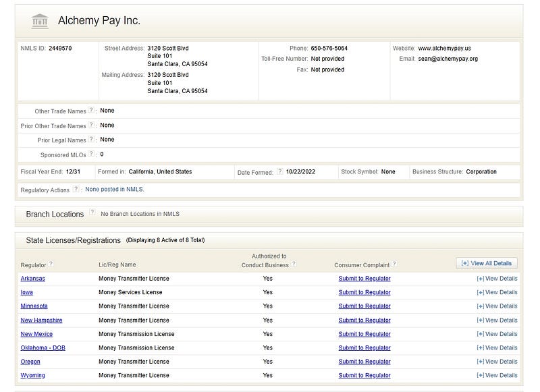
Task: Click the 'California, United States' formed-in value
Action: tap(160, 172)
